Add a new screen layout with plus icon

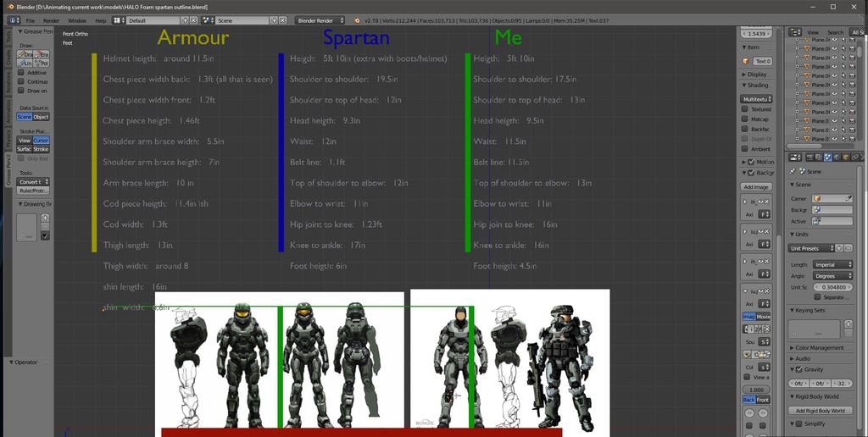pyautogui.click(x=186, y=20)
